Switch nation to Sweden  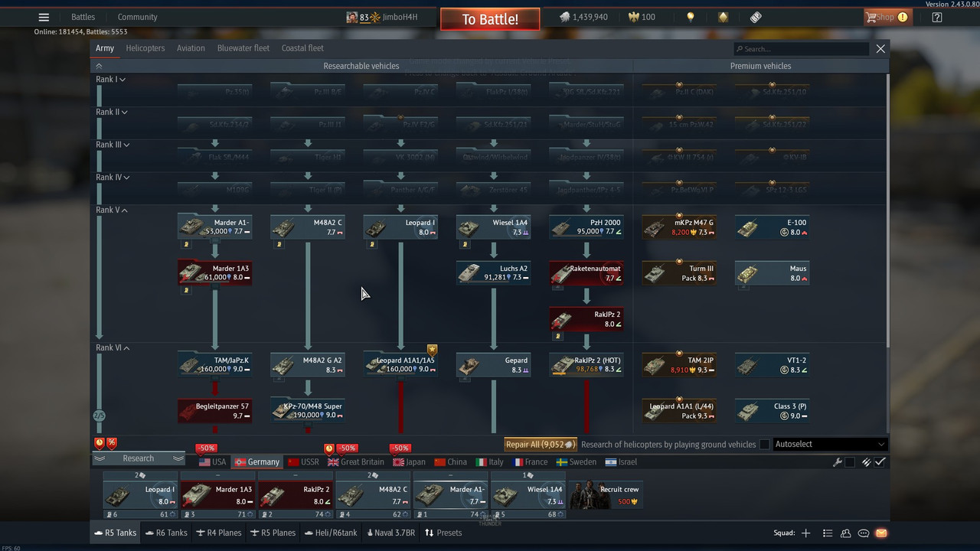[x=577, y=462]
